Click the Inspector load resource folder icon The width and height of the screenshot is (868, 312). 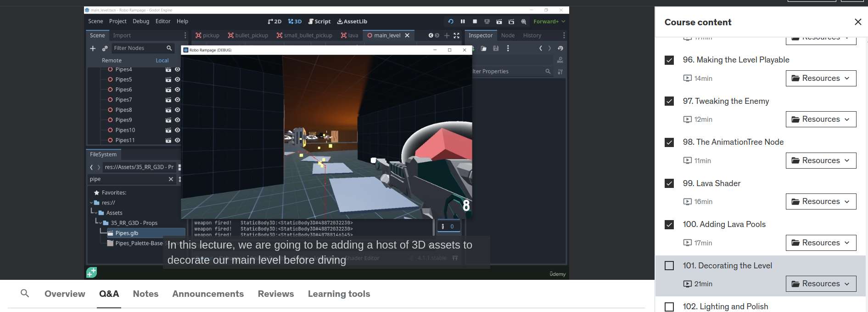pyautogui.click(x=483, y=48)
